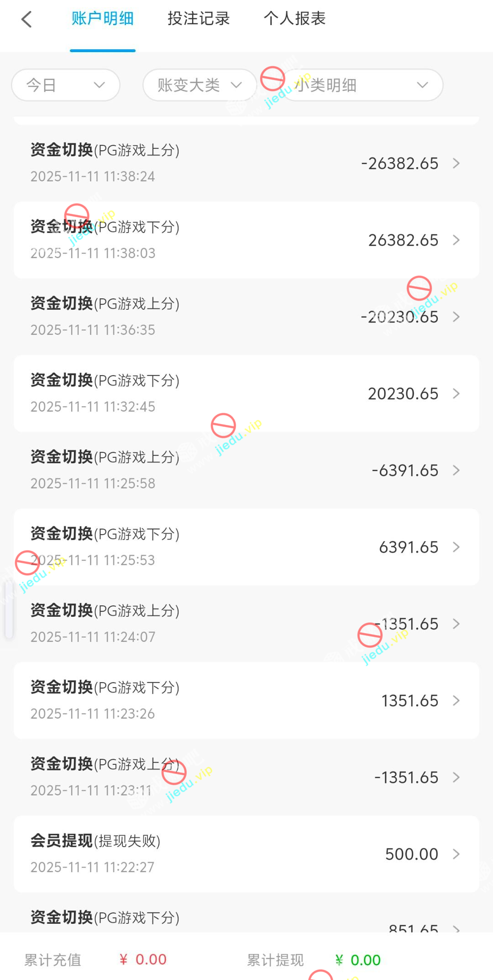
Task: Open chevron for -6391.65 entry
Action: pos(456,470)
